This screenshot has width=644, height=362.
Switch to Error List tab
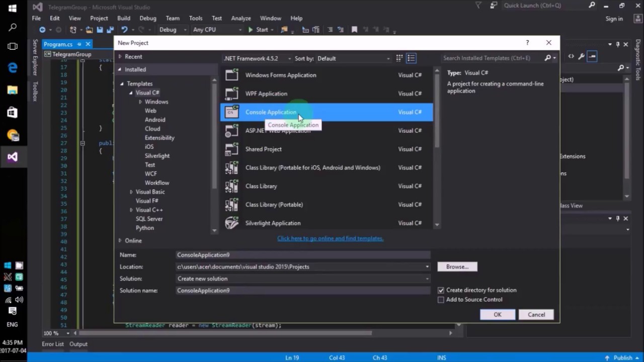53,344
